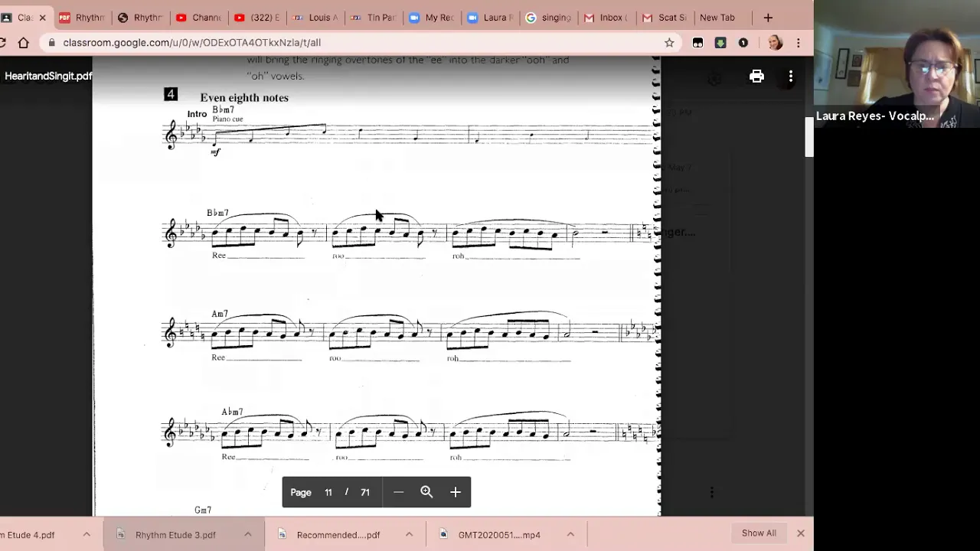Expand options for Etude 4.pdf download
Screen dimensions: 980x551
pyautogui.click(x=87, y=534)
